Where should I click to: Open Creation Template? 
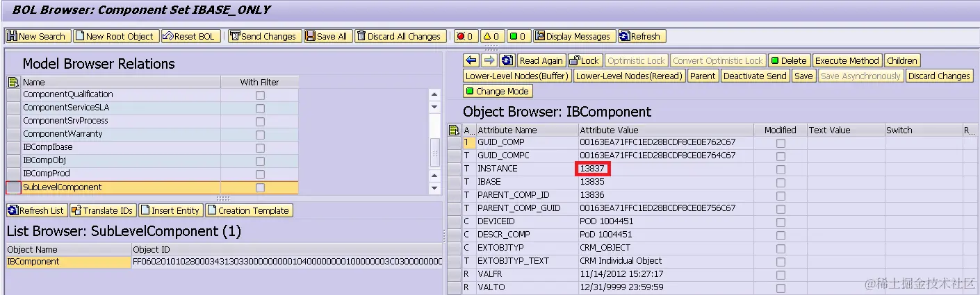249,210
